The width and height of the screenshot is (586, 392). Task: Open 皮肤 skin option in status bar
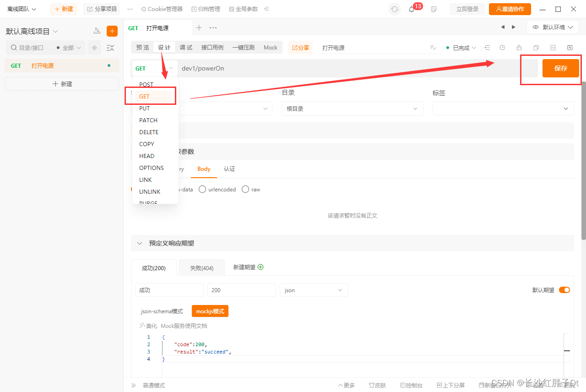(377, 386)
